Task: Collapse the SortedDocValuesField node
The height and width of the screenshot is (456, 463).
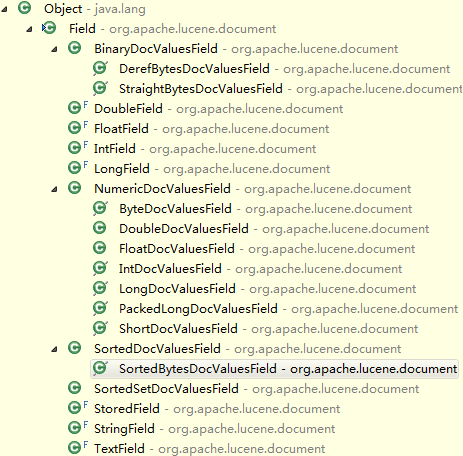Action: pyautogui.click(x=54, y=349)
